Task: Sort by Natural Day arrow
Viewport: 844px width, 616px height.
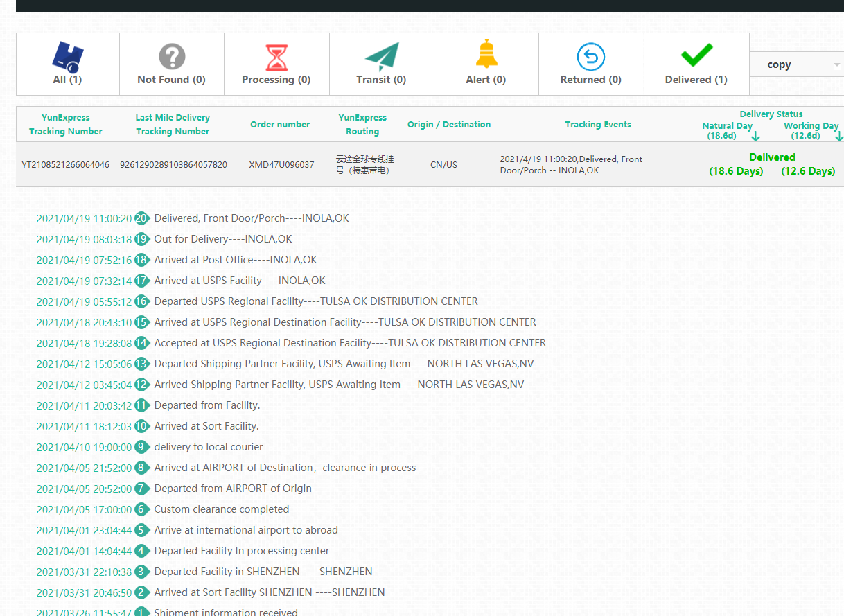Action: tap(755, 136)
